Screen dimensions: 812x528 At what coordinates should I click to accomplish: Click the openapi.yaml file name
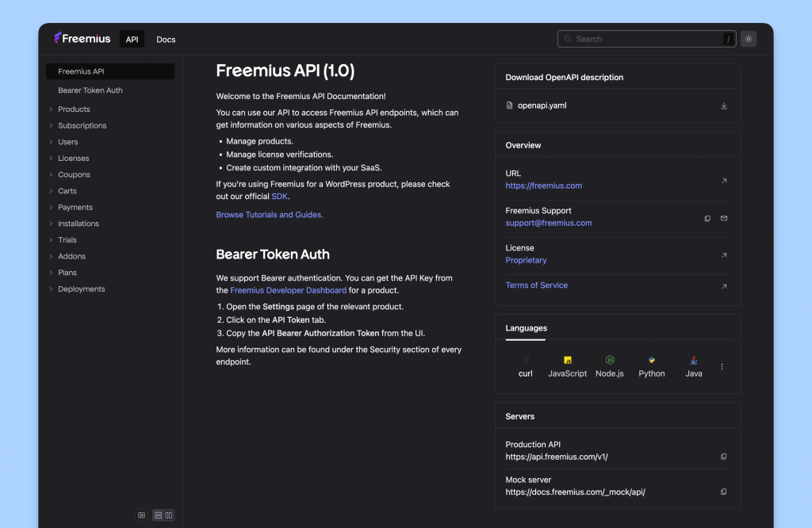point(542,105)
